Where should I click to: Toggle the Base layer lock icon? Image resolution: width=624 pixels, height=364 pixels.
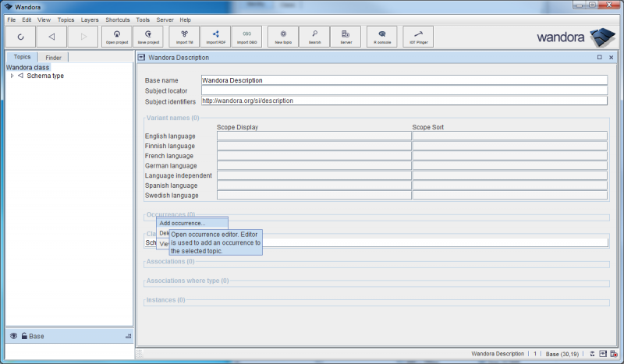[24, 336]
